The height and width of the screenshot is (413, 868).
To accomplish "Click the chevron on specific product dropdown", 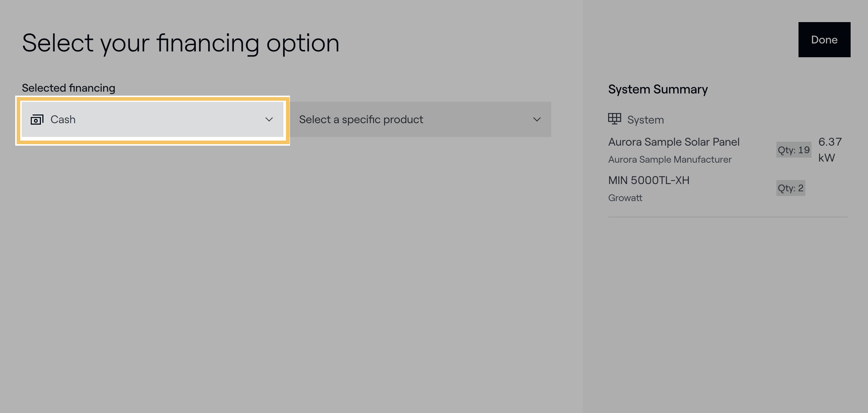I will point(536,120).
